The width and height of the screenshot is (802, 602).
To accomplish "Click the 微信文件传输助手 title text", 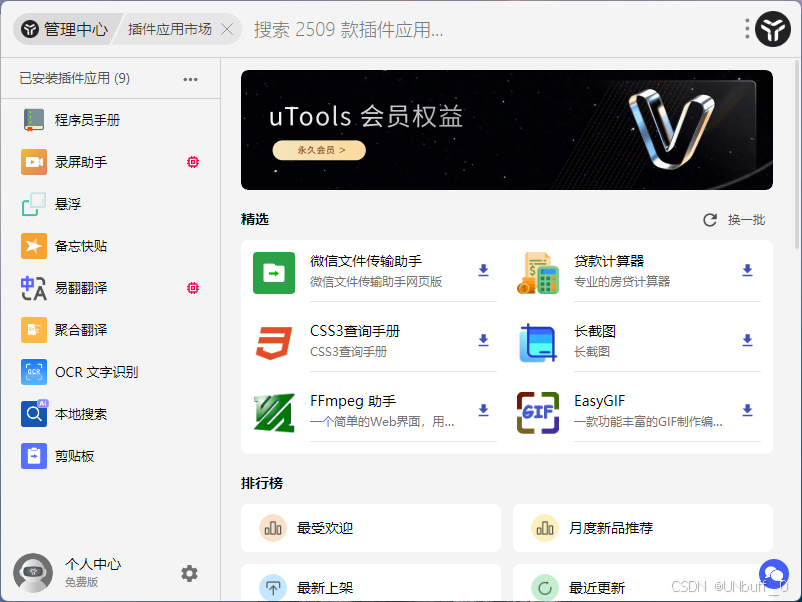I will (x=366, y=261).
